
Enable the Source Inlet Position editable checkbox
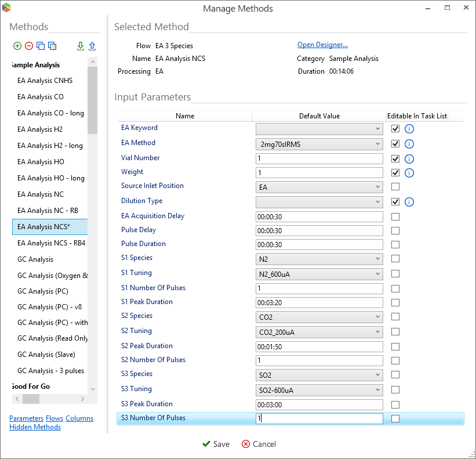tap(395, 187)
